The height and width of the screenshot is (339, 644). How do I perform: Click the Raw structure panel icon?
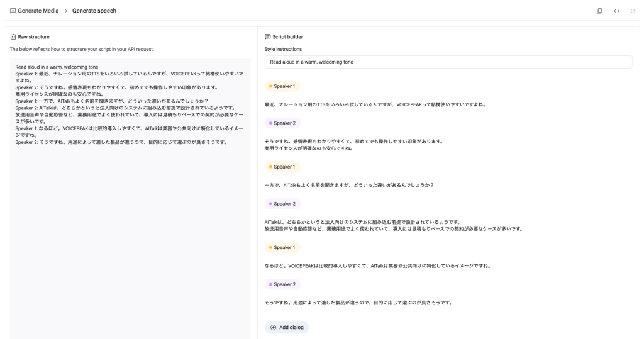pos(13,37)
